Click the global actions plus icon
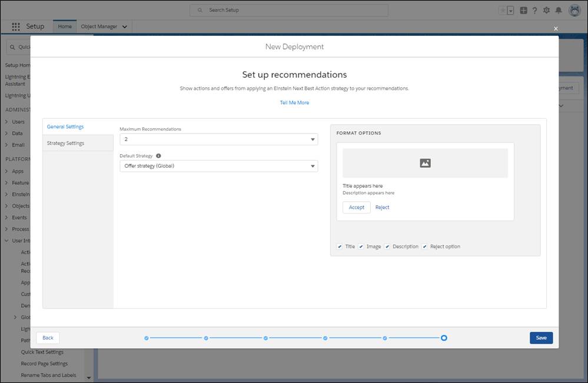This screenshot has width=588, height=383. pyautogui.click(x=523, y=11)
